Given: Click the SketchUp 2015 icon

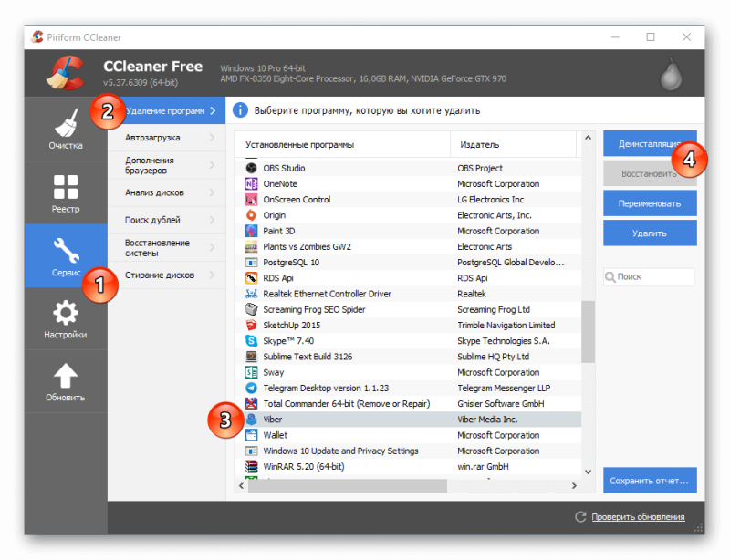Looking at the screenshot, I should click(251, 326).
